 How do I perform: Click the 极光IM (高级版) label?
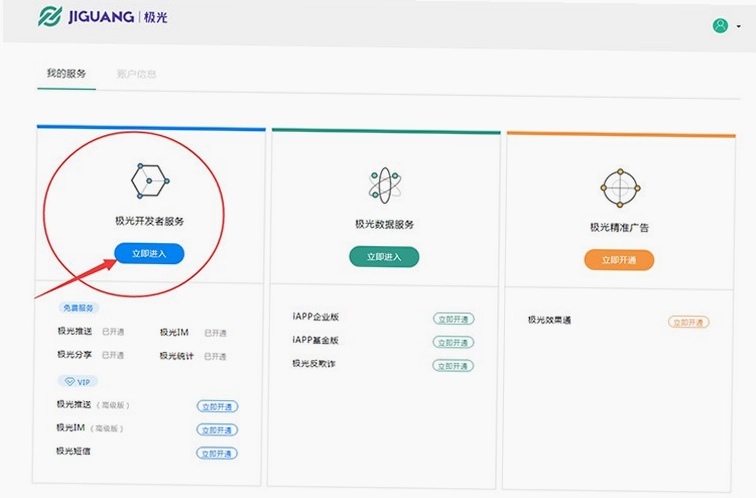tap(90, 428)
